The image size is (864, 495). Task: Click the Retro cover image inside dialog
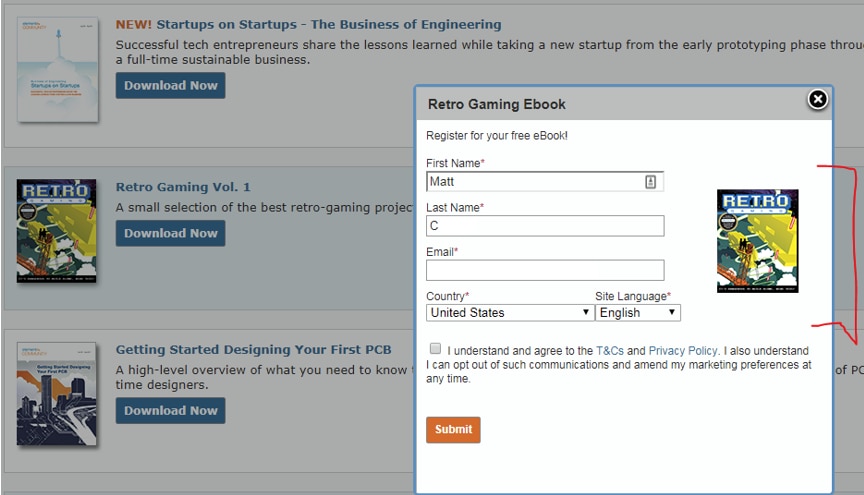tap(757, 241)
